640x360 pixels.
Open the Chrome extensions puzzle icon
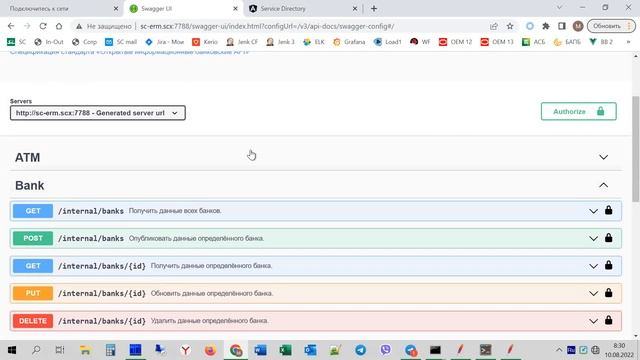point(546,26)
